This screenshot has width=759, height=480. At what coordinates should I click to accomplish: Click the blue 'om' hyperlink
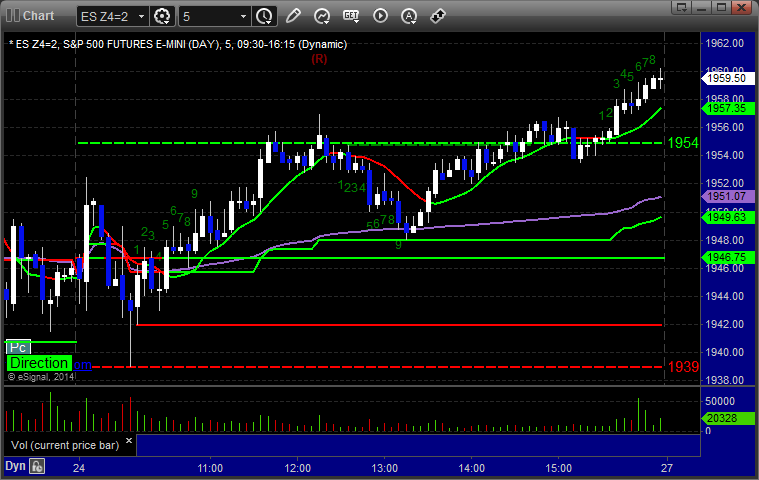coord(82,365)
